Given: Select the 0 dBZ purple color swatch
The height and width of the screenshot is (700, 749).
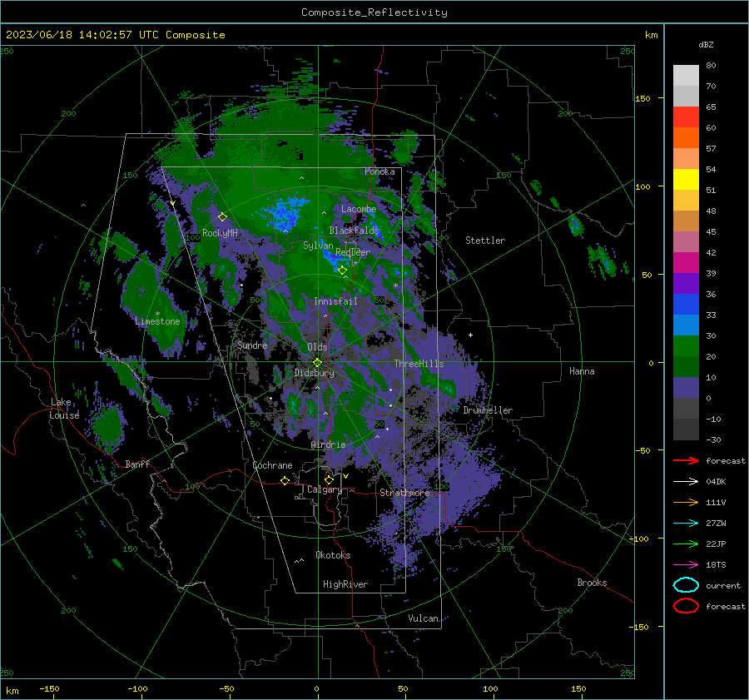Looking at the screenshot, I should (686, 388).
